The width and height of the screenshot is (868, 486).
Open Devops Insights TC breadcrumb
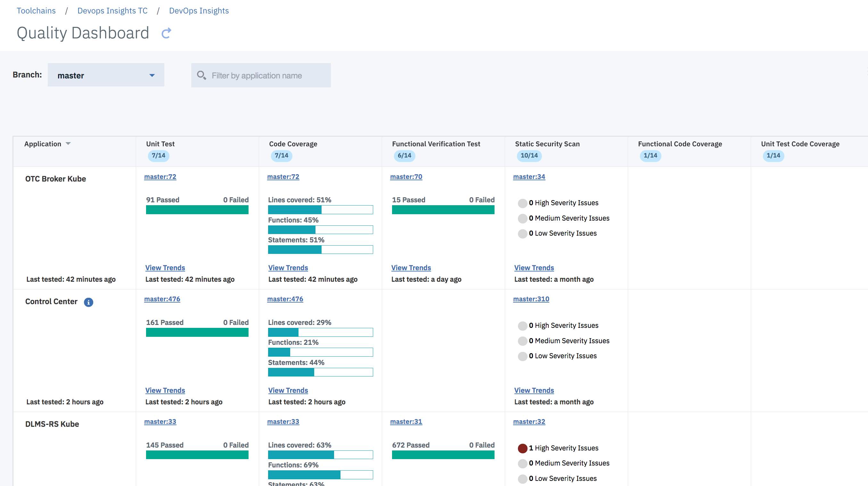[x=112, y=11]
